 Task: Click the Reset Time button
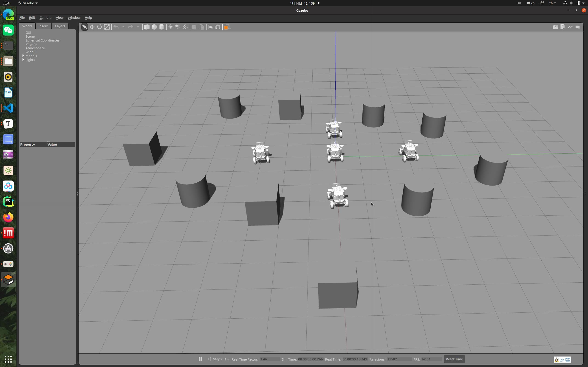[x=454, y=359]
